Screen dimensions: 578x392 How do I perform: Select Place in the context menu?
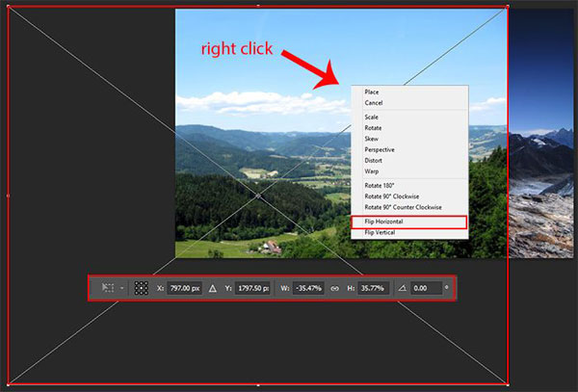coord(371,92)
